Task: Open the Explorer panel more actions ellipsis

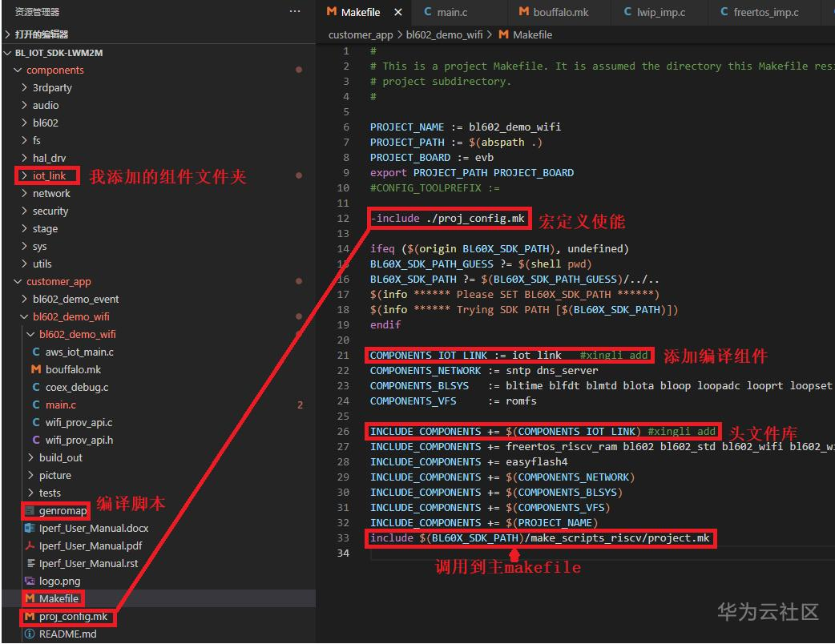Action: tap(294, 12)
